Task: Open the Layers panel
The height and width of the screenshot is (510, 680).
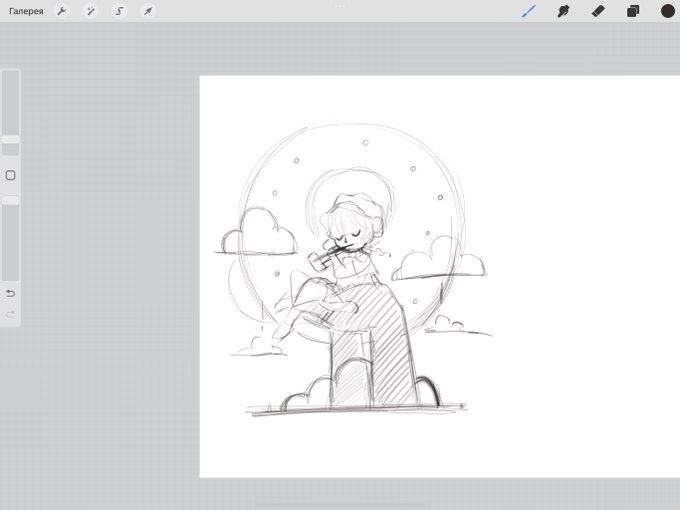Action: [x=633, y=11]
